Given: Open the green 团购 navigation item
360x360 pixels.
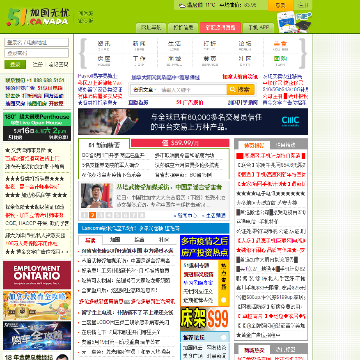Looking at the screenshot, I should [281, 60].
